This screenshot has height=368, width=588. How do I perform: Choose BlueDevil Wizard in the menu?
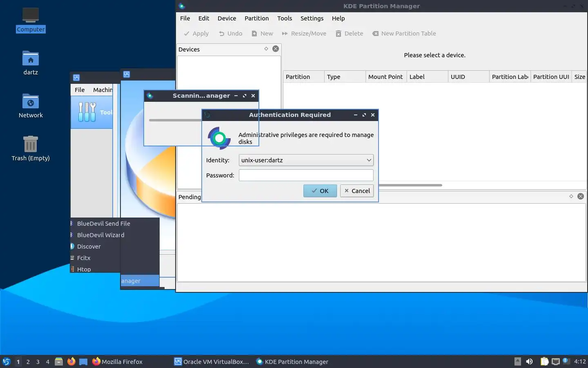(x=100, y=235)
